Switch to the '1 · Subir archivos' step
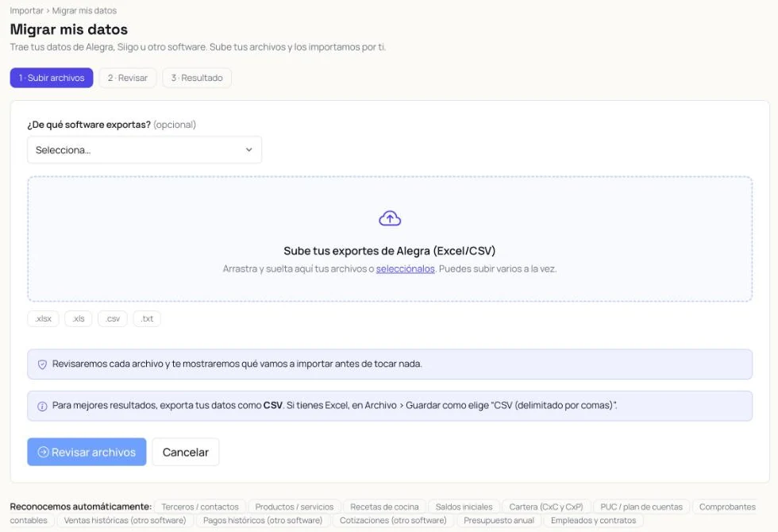Screen dimensions: 778x532 52,78
